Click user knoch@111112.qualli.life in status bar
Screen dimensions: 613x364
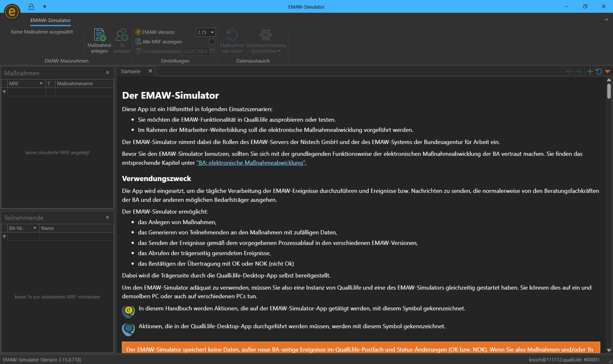[x=555, y=360]
